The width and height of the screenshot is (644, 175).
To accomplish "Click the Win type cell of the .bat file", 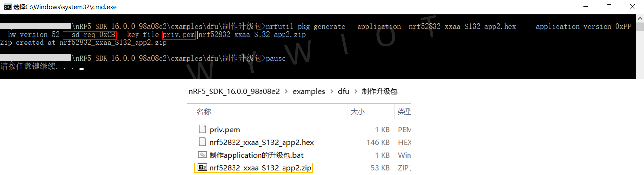I will pyautogui.click(x=404, y=155).
